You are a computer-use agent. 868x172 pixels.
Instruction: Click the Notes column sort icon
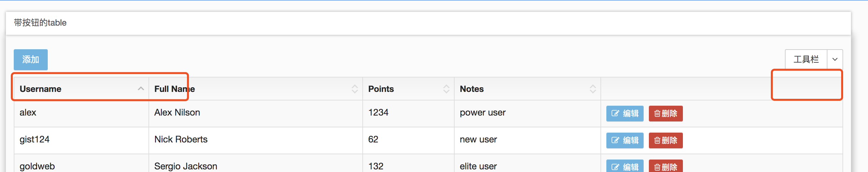(x=593, y=89)
